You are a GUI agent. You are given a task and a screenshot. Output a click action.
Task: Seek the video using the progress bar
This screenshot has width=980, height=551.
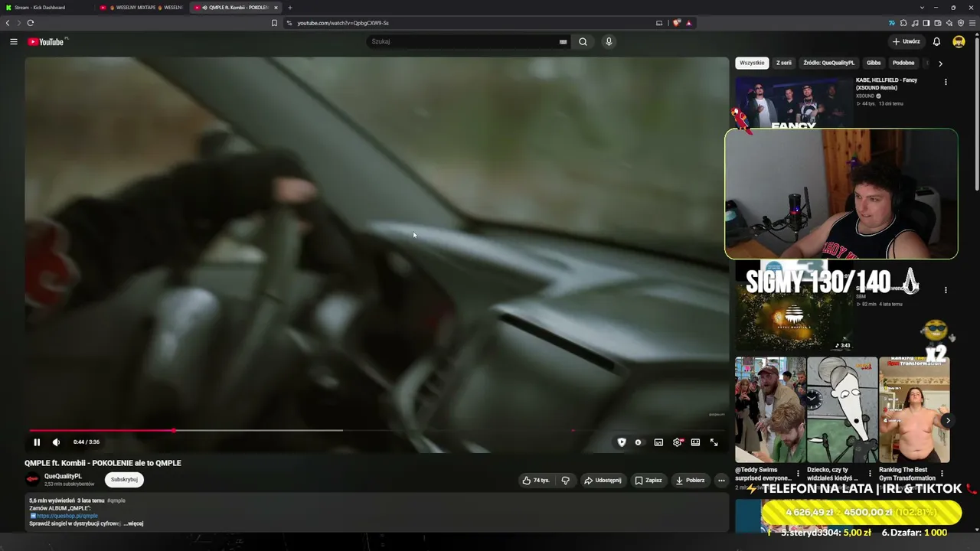377,431
